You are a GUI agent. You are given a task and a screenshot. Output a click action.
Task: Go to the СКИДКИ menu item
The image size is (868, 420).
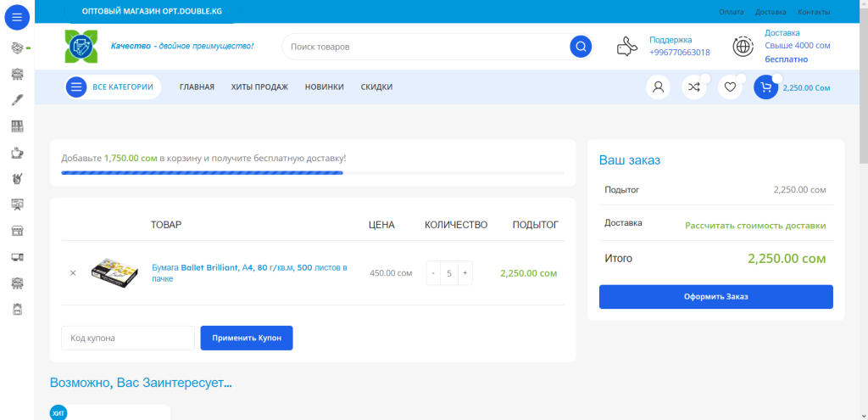pos(376,87)
